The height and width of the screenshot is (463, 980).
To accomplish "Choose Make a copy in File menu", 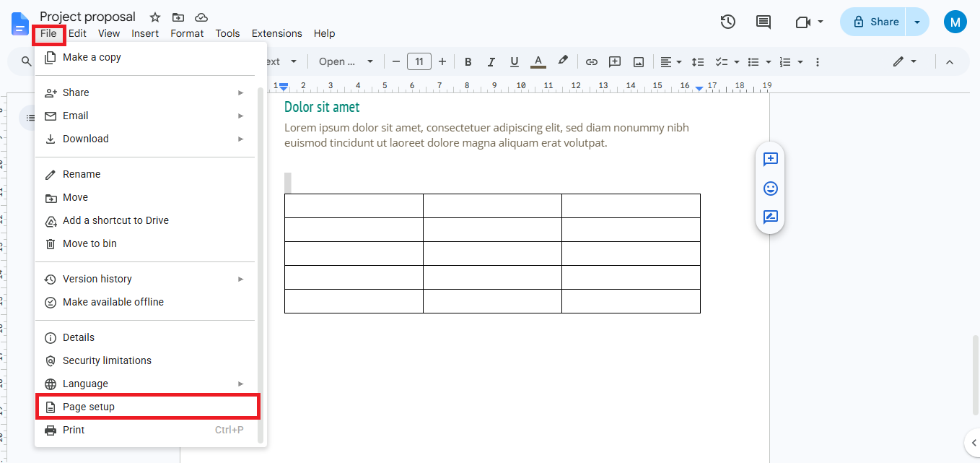I will pyautogui.click(x=145, y=57).
